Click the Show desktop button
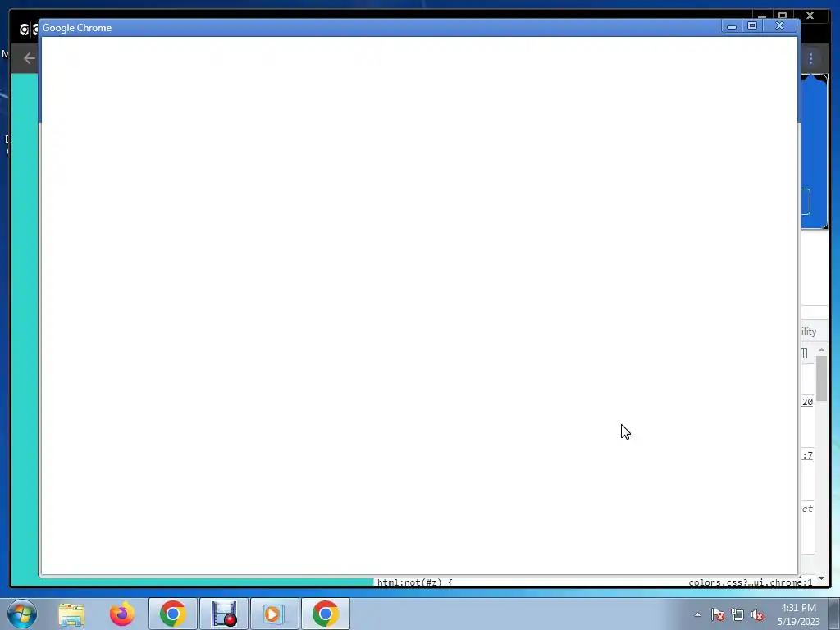Viewport: 840px width, 630px height. pyautogui.click(x=834, y=614)
